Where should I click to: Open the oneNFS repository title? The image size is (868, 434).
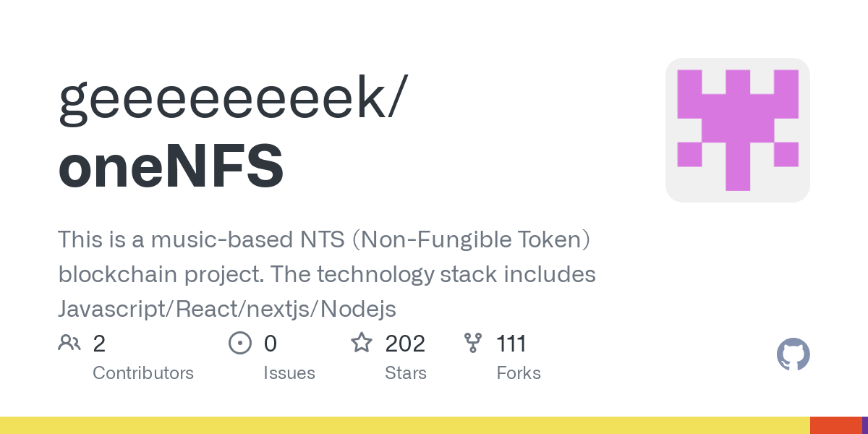tap(171, 166)
